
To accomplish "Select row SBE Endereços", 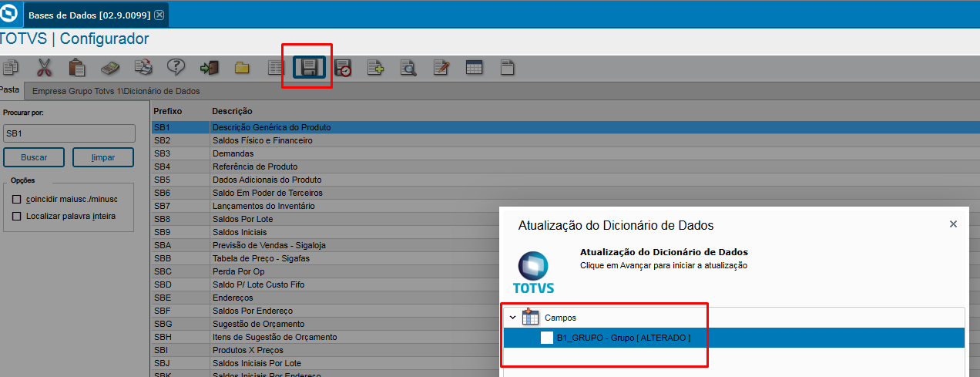I will pos(324,298).
